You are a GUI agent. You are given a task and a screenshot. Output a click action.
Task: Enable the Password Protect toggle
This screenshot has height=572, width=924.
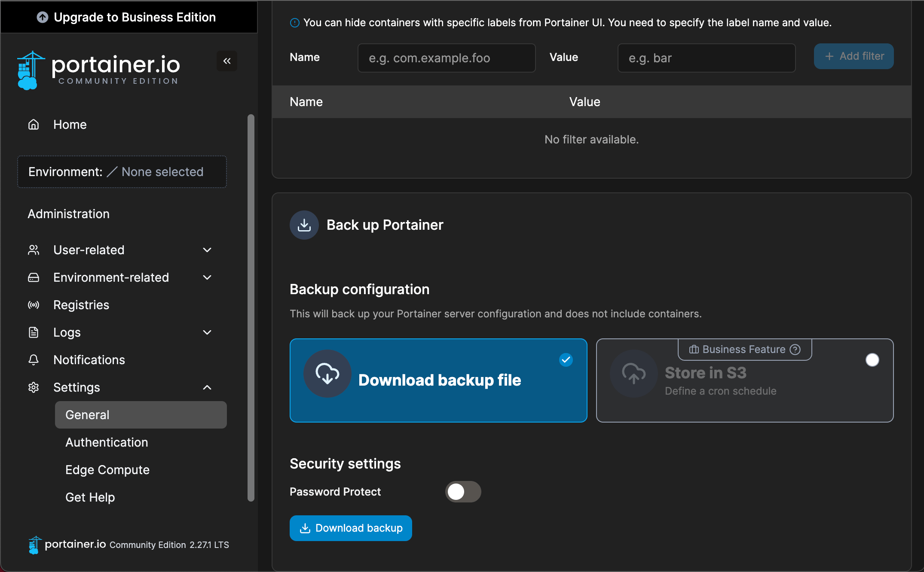point(463,492)
